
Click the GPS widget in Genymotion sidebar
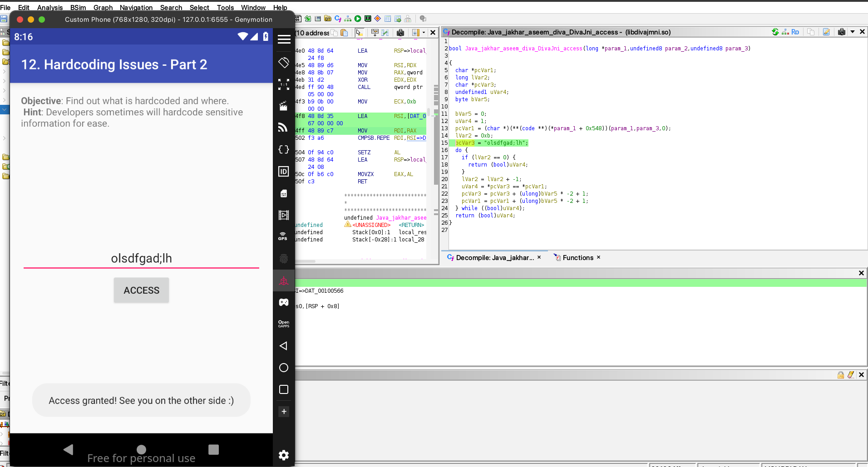[283, 236]
